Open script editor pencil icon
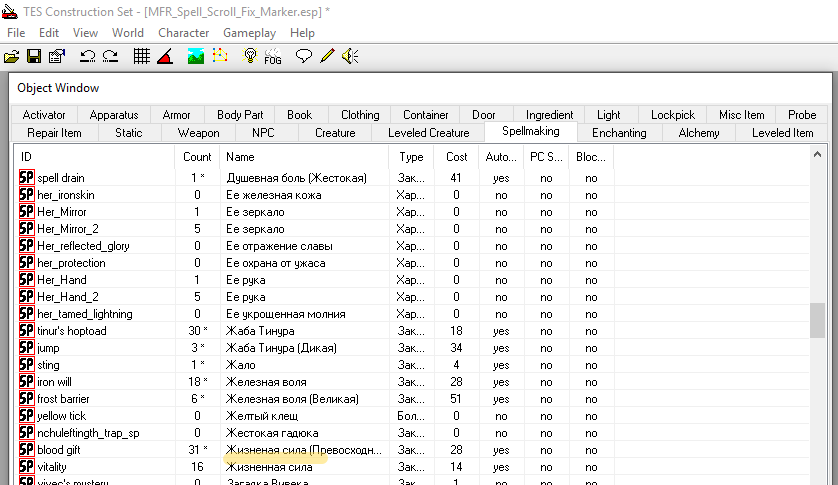Image resolution: width=838 pixels, height=485 pixels. pos(327,56)
